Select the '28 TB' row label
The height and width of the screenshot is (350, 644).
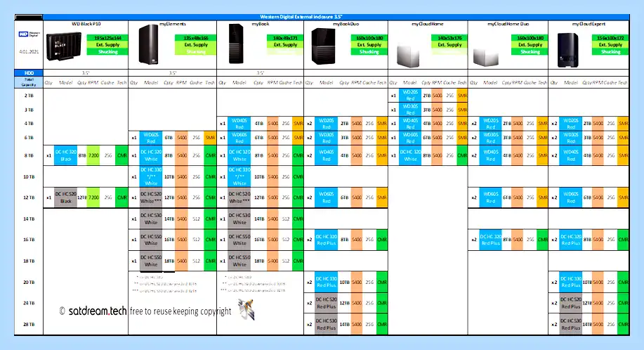click(x=29, y=324)
